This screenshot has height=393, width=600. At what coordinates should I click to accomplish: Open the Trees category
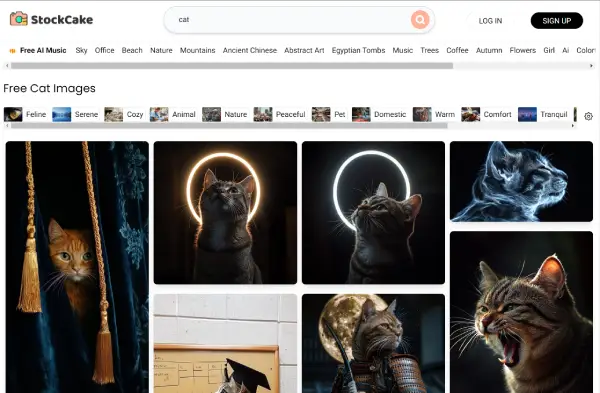click(429, 51)
